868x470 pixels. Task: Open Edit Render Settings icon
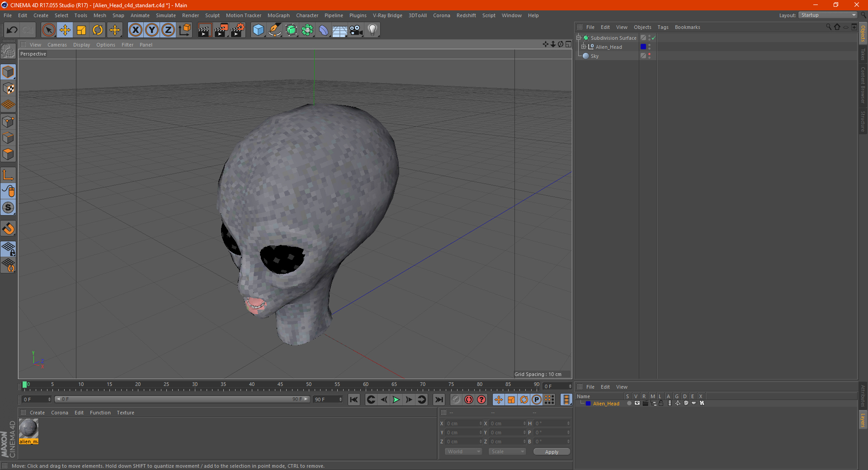pyautogui.click(x=238, y=30)
